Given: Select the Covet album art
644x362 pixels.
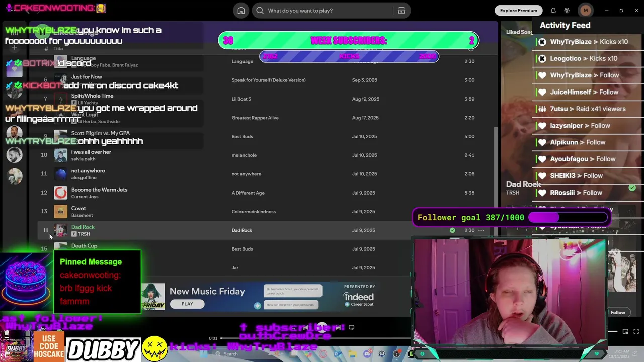Looking at the screenshot, I should point(60,212).
